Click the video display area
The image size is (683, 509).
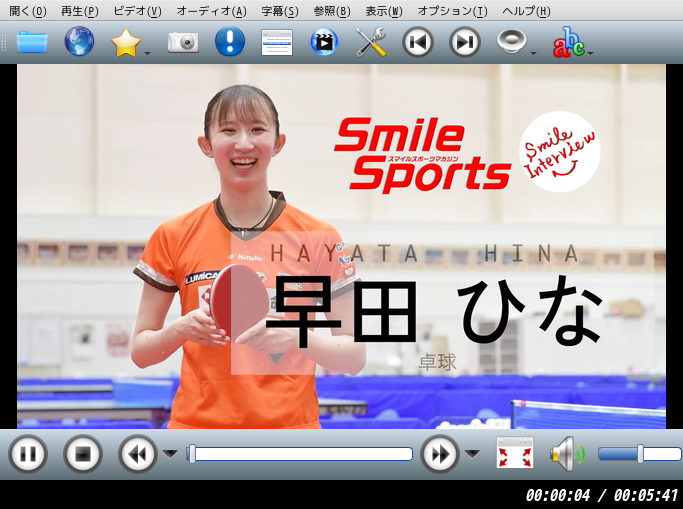(341, 246)
